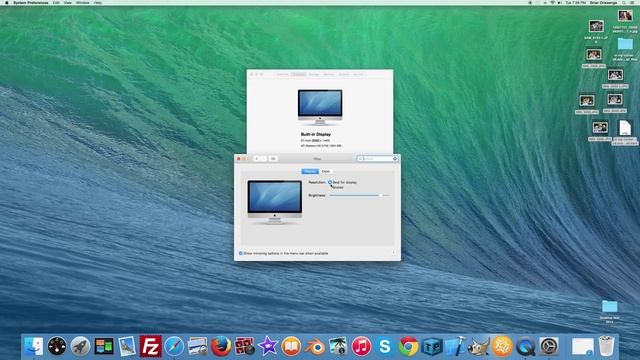
Task: Click the iMac image in Displays window
Action: 275,202
